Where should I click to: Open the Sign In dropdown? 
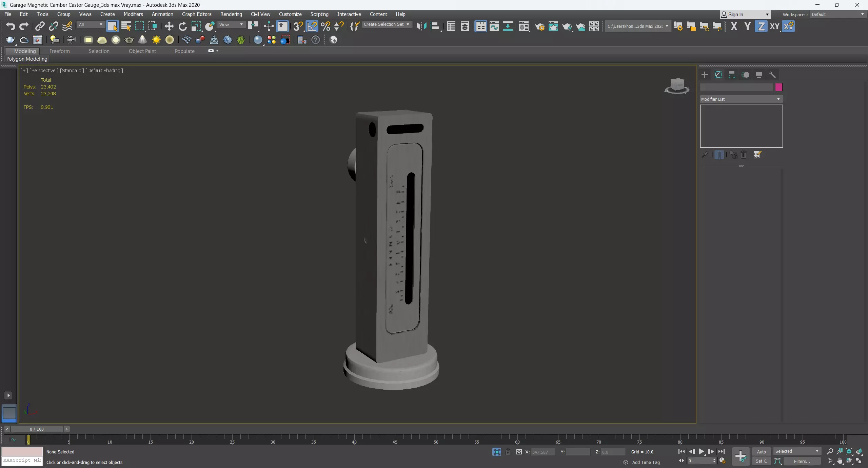745,14
